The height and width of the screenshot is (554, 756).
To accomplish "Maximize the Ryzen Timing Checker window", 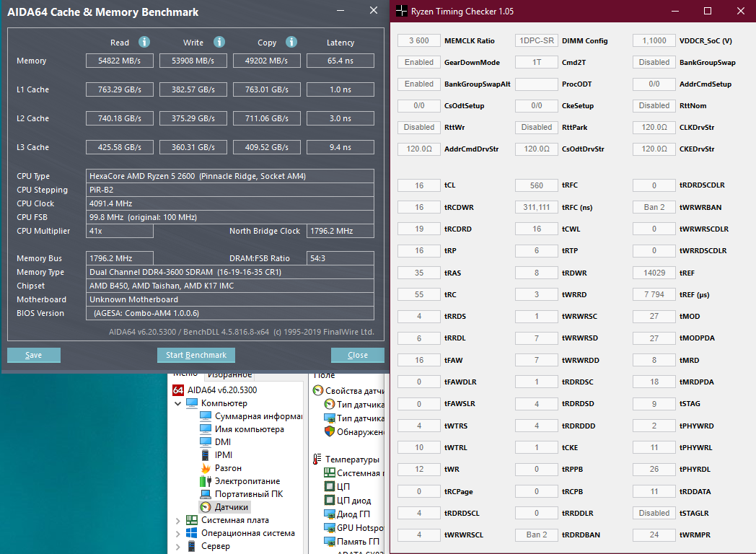I will click(708, 11).
